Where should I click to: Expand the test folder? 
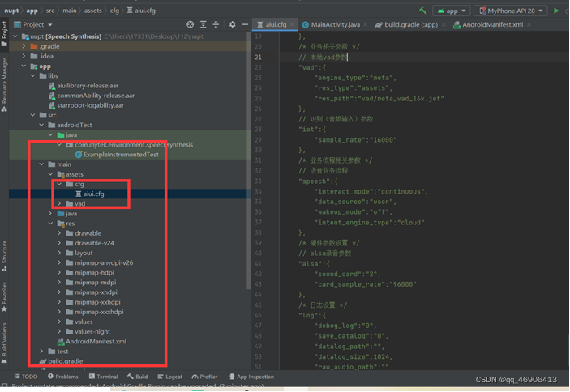(x=42, y=351)
